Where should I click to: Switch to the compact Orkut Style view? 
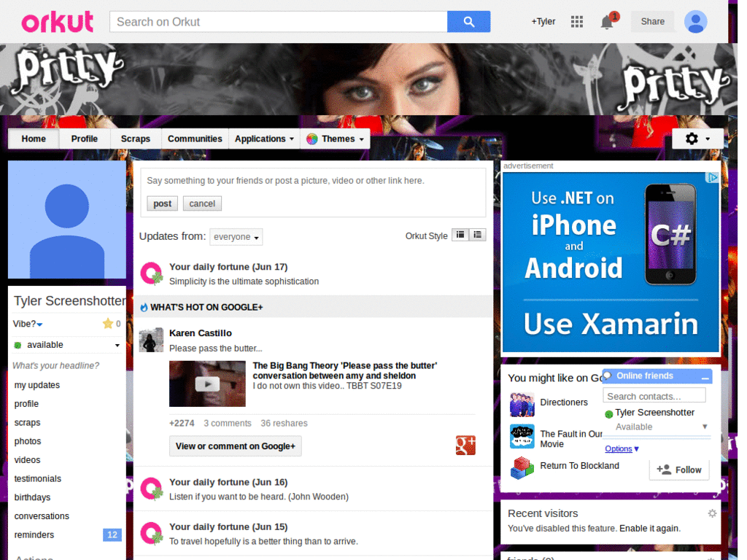tap(460, 235)
